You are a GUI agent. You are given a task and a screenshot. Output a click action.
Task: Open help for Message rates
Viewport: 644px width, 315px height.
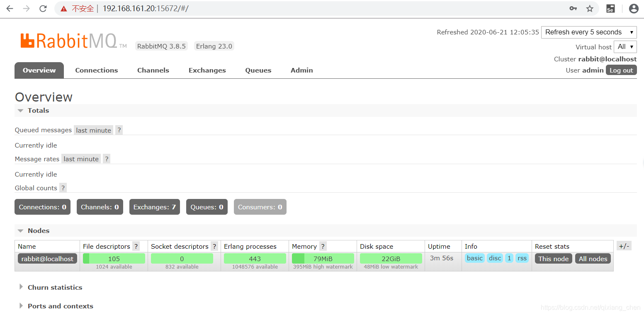107,159
